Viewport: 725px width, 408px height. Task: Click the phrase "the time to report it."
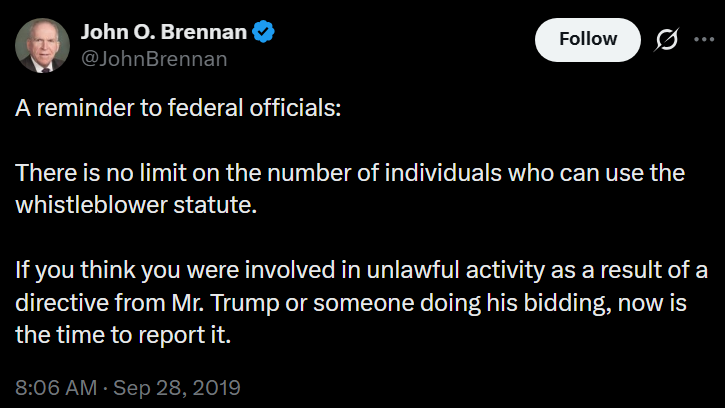(122, 334)
